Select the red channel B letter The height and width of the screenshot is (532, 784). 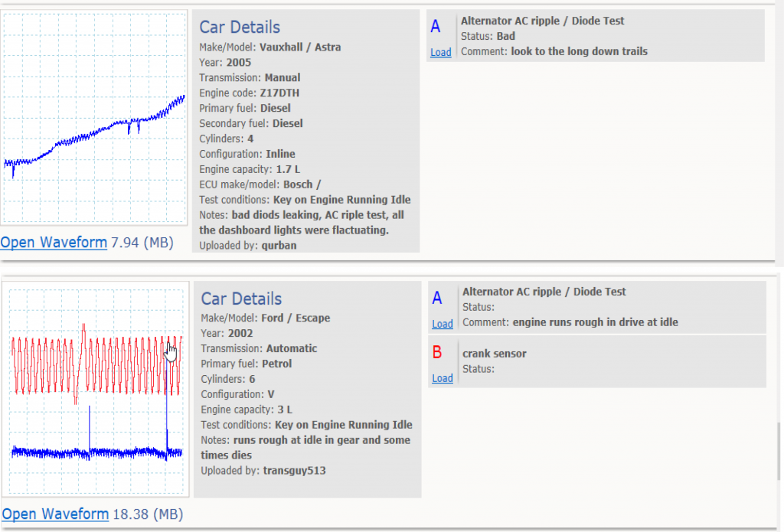click(437, 352)
